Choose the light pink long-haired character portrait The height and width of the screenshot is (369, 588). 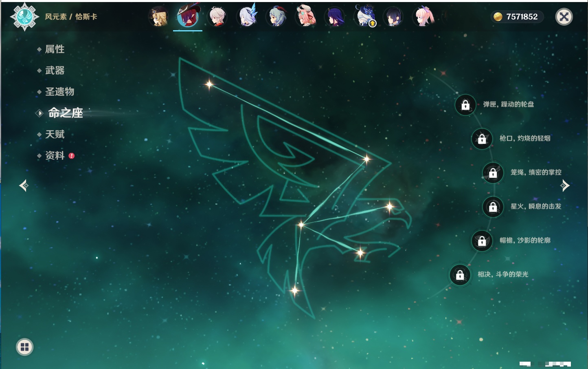pos(423,17)
